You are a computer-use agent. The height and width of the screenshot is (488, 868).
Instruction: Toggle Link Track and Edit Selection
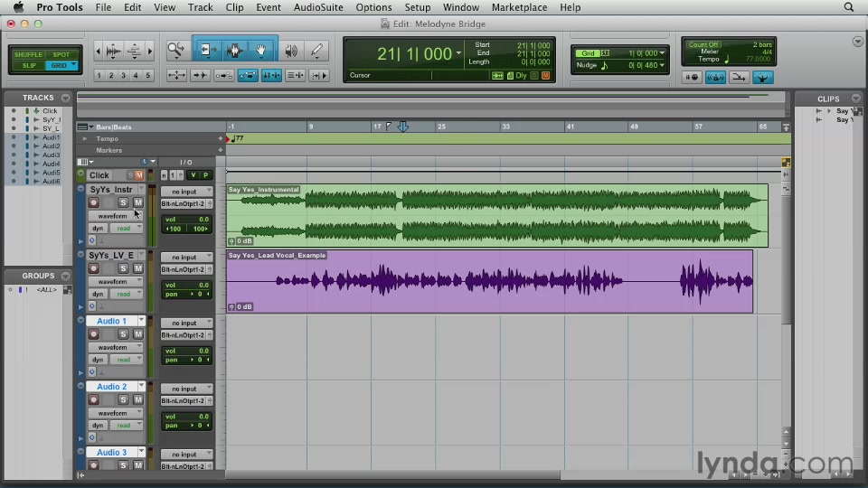click(x=295, y=75)
